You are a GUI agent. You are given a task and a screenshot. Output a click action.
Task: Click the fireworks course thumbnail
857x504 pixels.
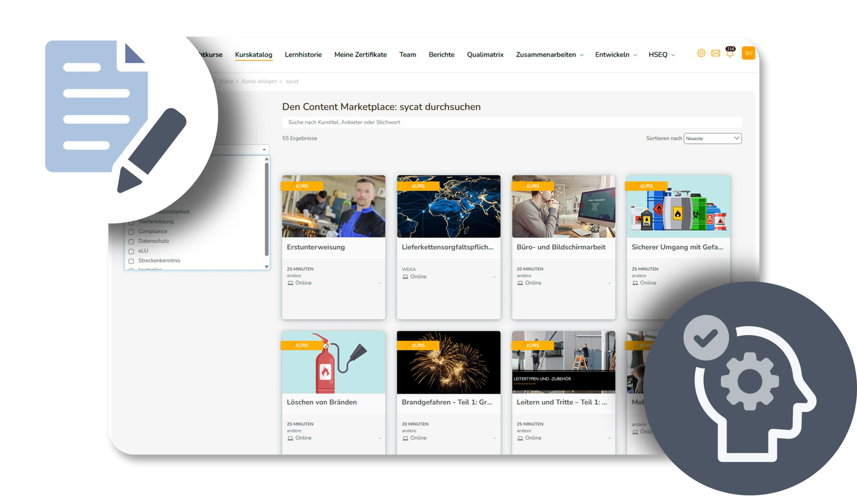[x=448, y=362]
